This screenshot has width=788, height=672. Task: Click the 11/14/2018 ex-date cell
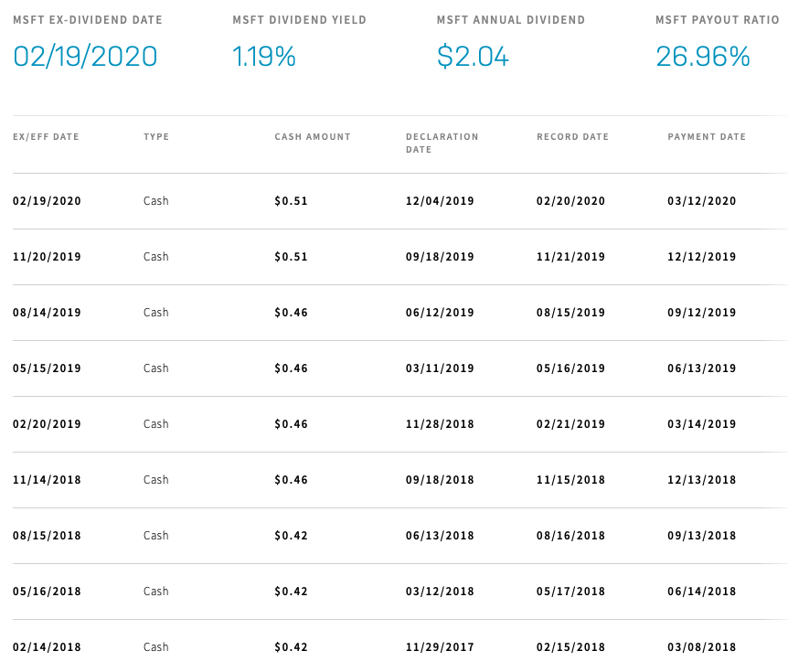click(47, 480)
